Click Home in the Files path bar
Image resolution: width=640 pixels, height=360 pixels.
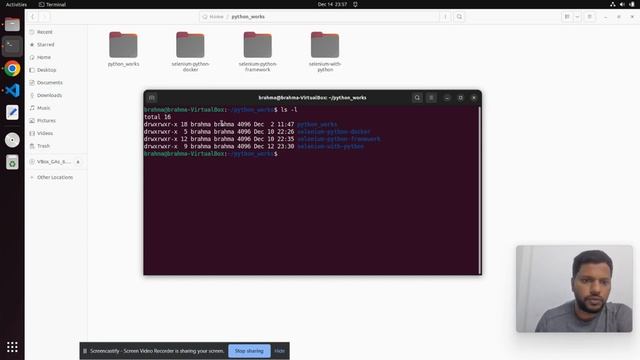(x=213, y=17)
